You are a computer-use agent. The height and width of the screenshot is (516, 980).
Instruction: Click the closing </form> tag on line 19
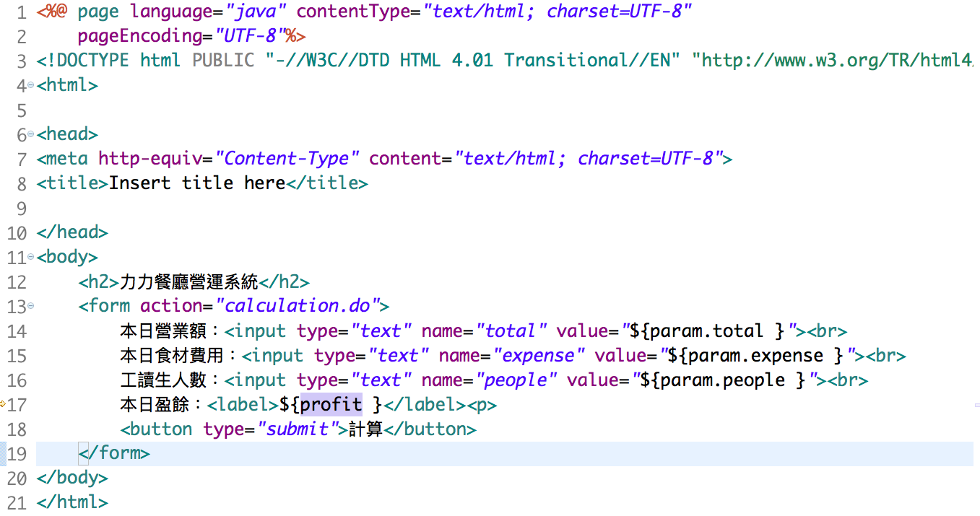pos(114,453)
